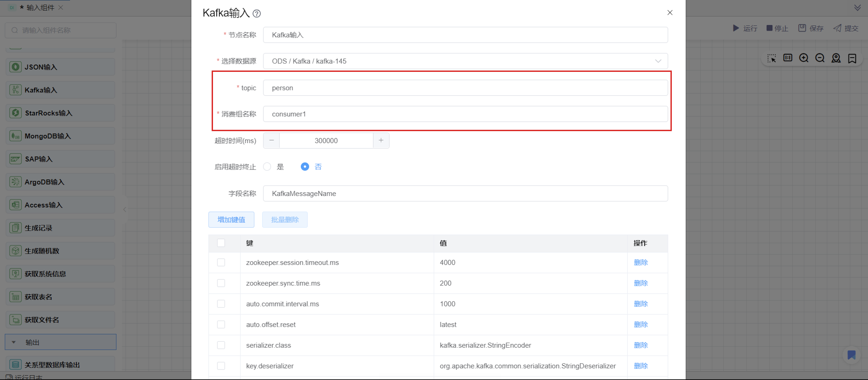Click the zoom-in magnifier icon on canvas toolbar
This screenshot has width=868, height=380.
[804, 58]
